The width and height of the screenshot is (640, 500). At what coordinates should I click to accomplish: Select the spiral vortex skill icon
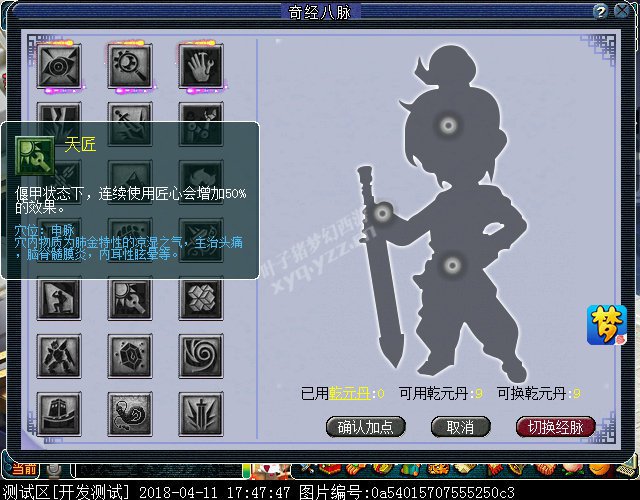(x=201, y=356)
